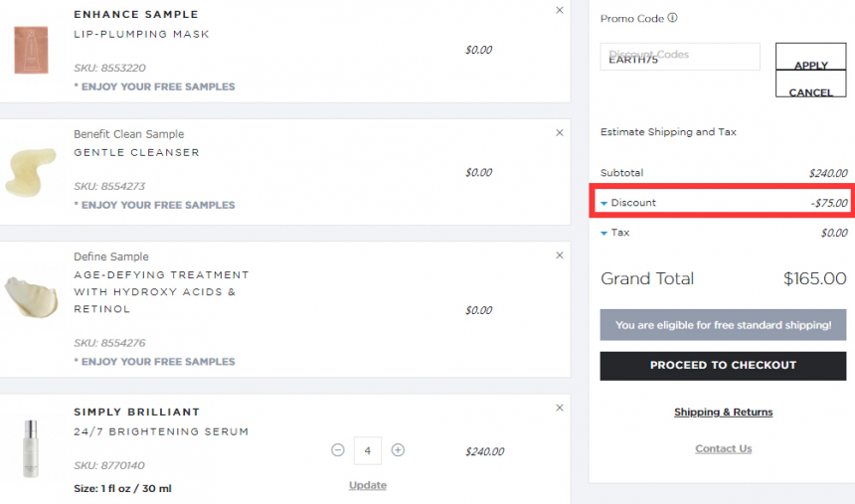Decrease serum quantity with minus icon
Image resolution: width=855 pixels, height=504 pixels.
(x=338, y=450)
